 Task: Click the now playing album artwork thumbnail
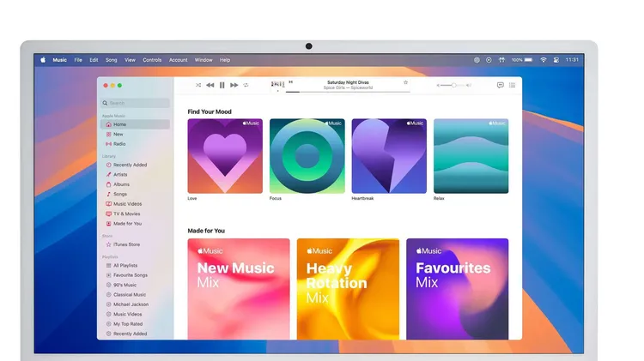pos(277,85)
